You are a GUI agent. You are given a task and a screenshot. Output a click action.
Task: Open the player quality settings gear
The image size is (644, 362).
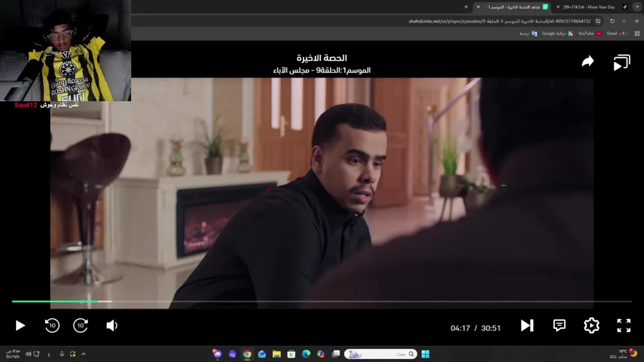(592, 326)
